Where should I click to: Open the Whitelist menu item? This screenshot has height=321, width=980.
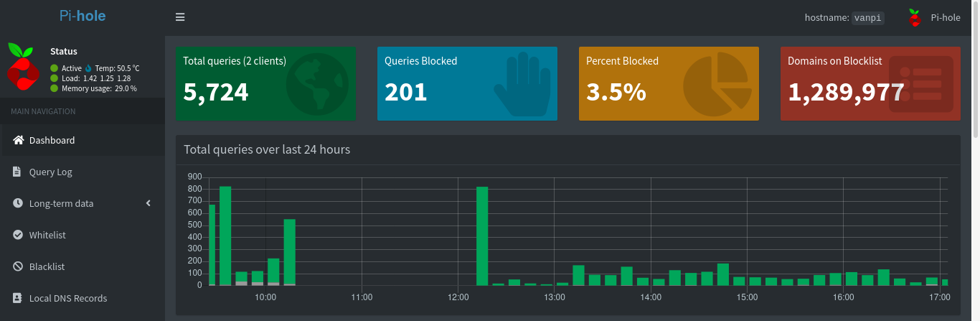tap(83, 235)
